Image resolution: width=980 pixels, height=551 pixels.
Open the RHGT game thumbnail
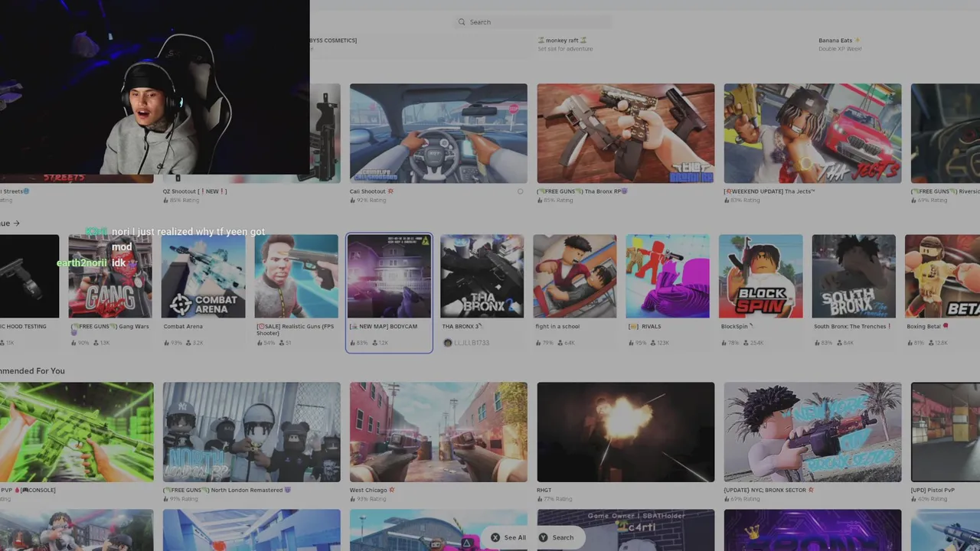click(626, 432)
